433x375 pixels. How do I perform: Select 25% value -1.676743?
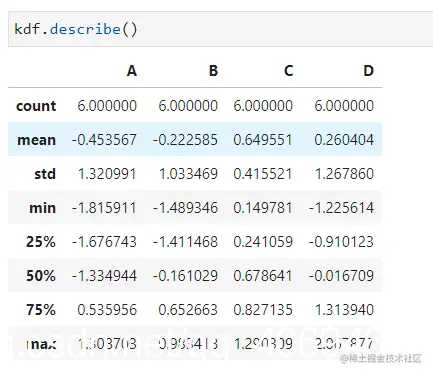pyautogui.click(x=104, y=242)
